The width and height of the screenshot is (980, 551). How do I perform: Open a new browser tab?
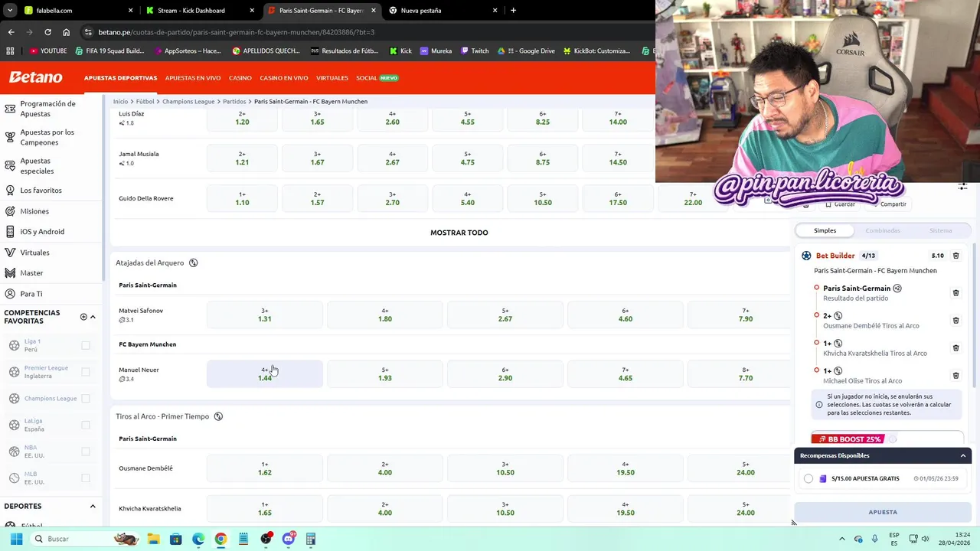(x=513, y=11)
